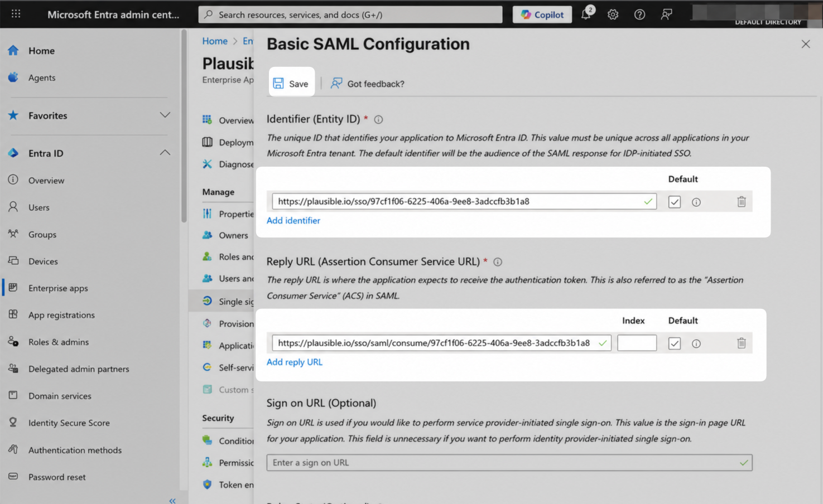Click the Identity Secure Score icon
823x504 pixels.
point(13,423)
